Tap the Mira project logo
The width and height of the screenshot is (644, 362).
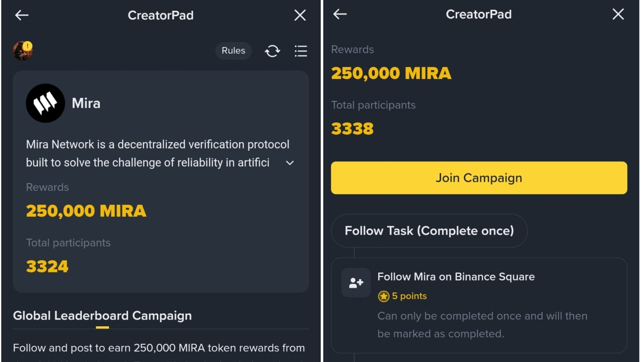[x=45, y=103]
